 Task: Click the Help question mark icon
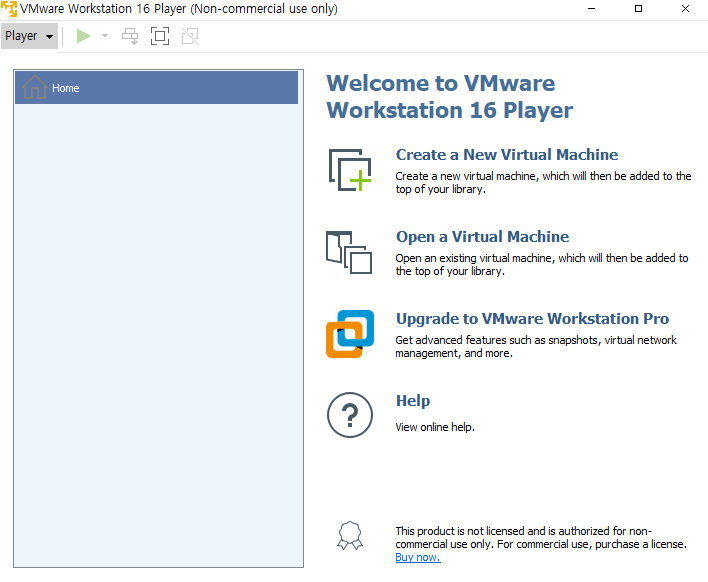click(350, 415)
